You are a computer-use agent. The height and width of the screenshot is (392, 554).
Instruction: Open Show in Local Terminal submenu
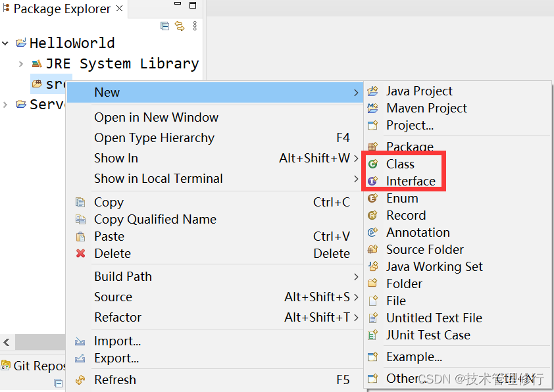coord(214,179)
